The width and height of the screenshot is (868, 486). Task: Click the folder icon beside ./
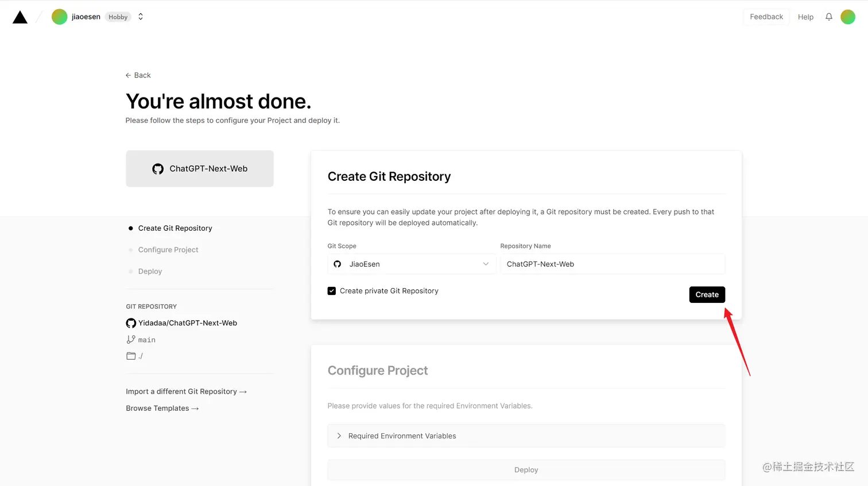pyautogui.click(x=131, y=356)
